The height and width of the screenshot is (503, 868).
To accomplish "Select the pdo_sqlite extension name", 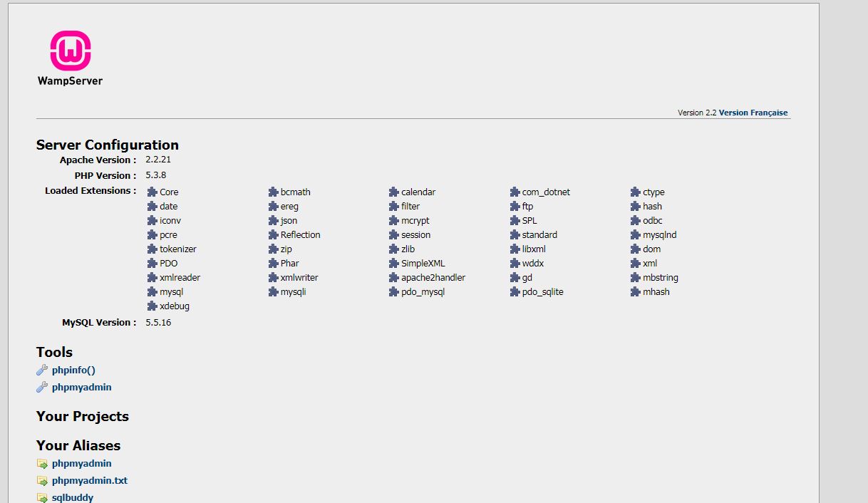I will click(543, 292).
